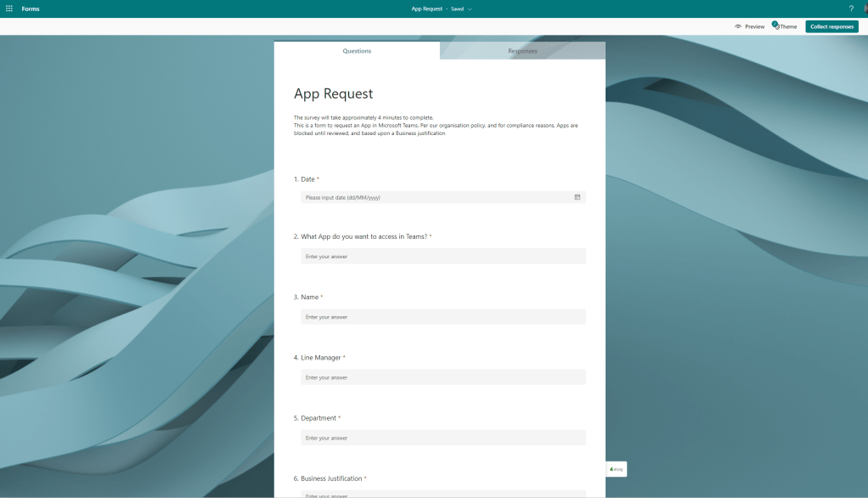Open the Theme palette icon
This screenshot has width=868, height=498.
tap(776, 26)
